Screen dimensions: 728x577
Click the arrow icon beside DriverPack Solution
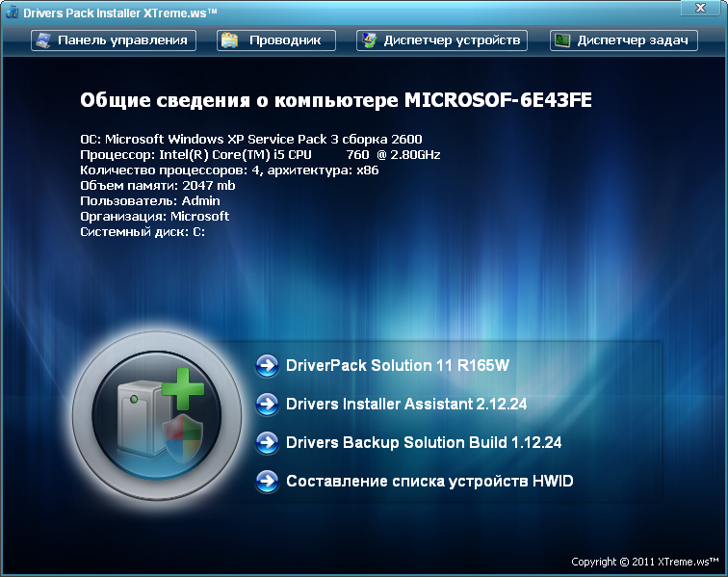point(267,366)
